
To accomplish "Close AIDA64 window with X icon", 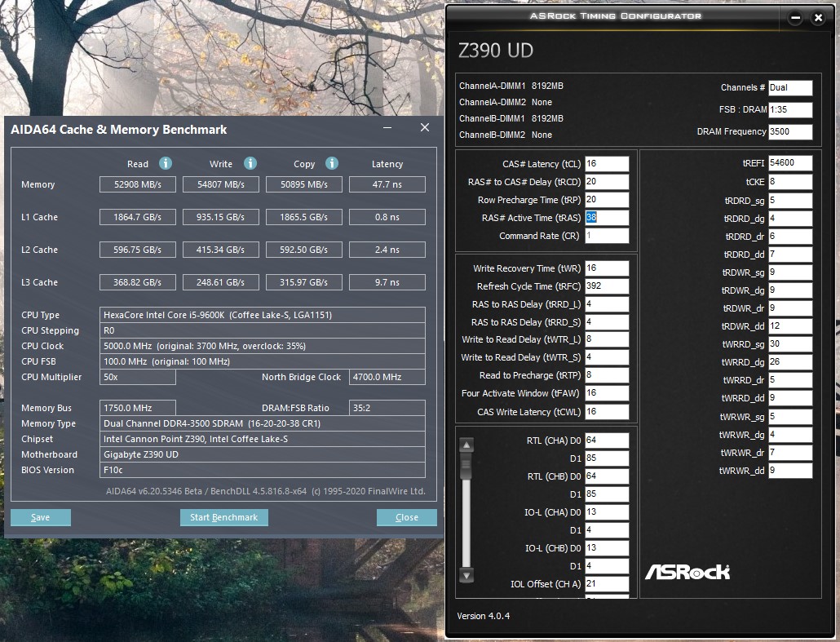I will pos(425,127).
